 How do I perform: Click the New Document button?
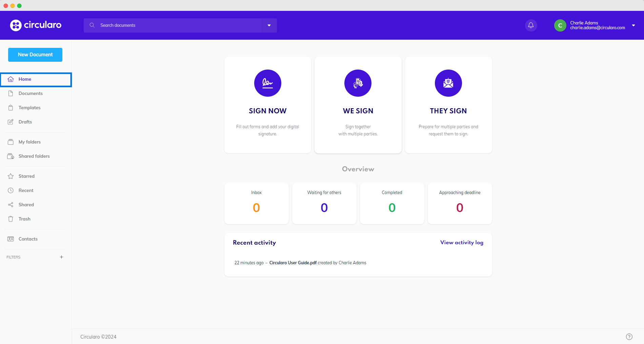(x=35, y=55)
